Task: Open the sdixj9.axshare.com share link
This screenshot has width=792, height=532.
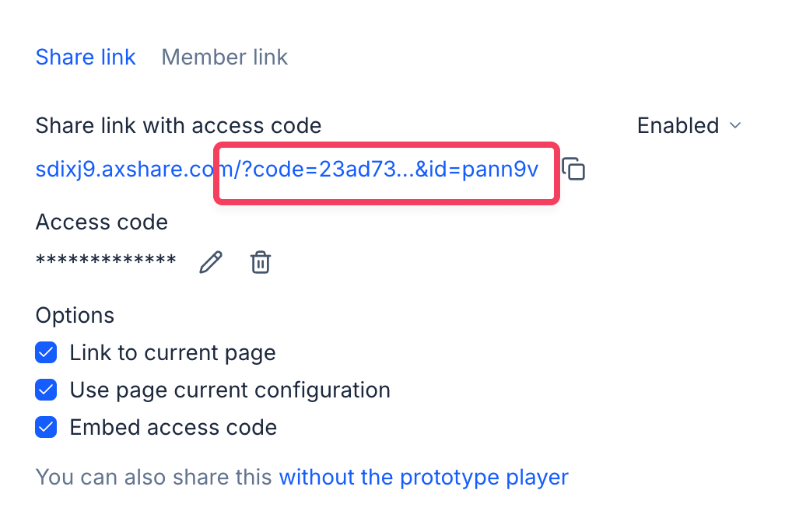Action: pyautogui.click(x=286, y=170)
